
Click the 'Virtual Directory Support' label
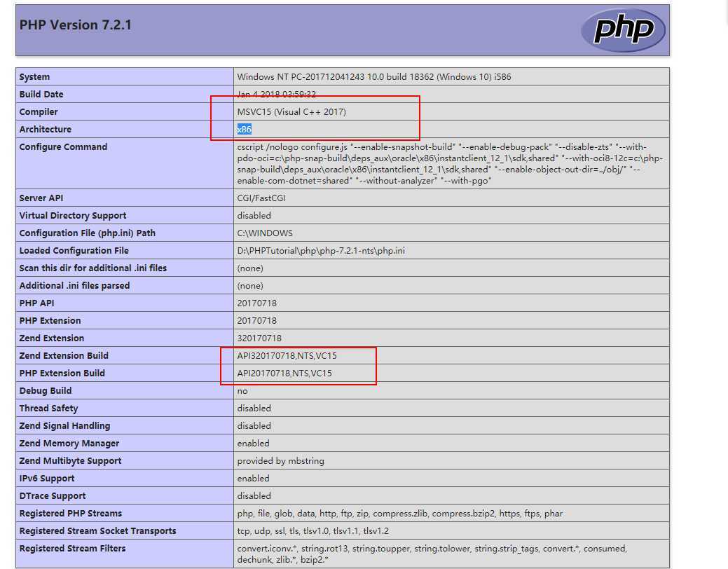click(72, 216)
